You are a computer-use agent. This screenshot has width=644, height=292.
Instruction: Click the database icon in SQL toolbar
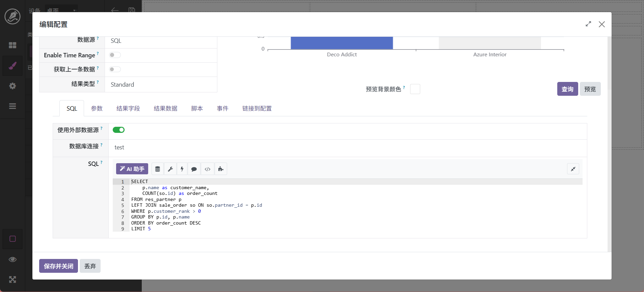[157, 169]
